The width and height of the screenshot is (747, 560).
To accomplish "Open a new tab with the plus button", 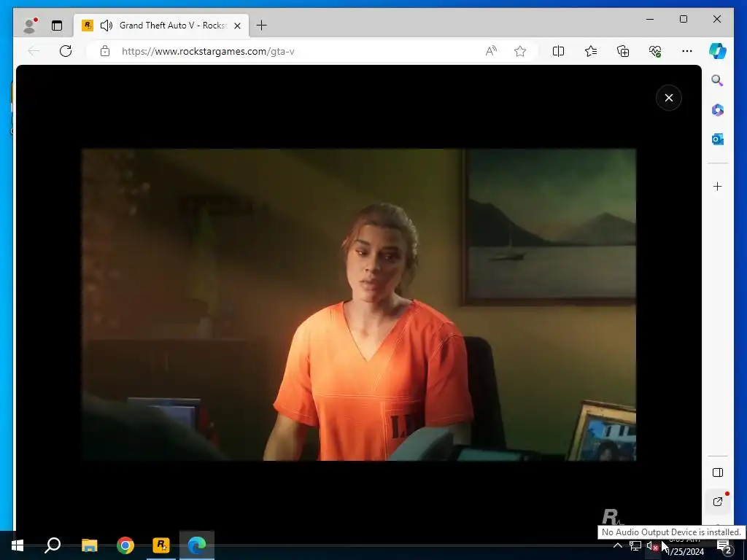I will [x=262, y=26].
